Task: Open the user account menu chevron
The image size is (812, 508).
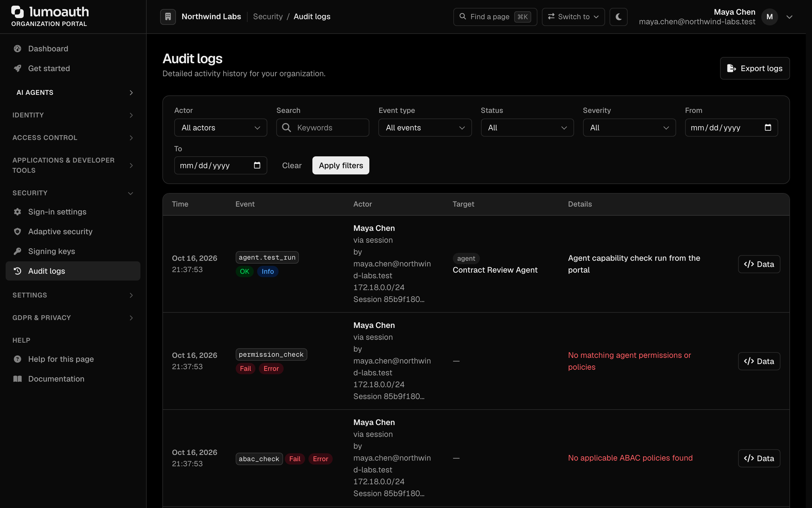Action: point(789,17)
